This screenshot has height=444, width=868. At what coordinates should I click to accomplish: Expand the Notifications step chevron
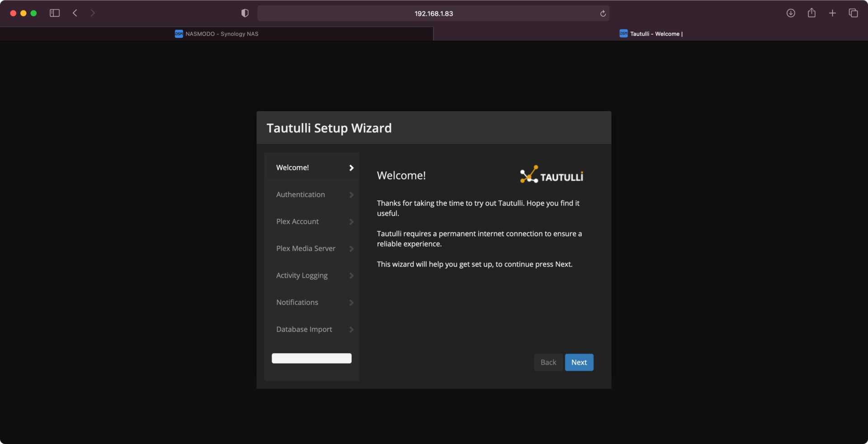pyautogui.click(x=351, y=303)
